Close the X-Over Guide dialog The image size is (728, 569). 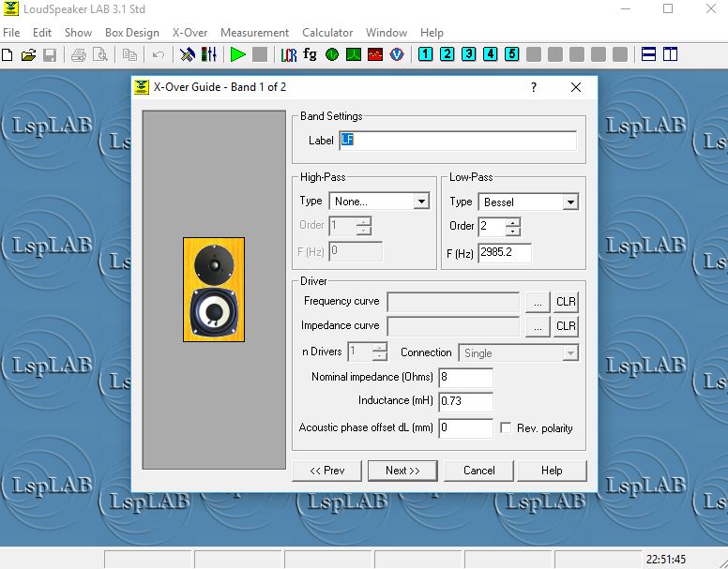(x=576, y=87)
